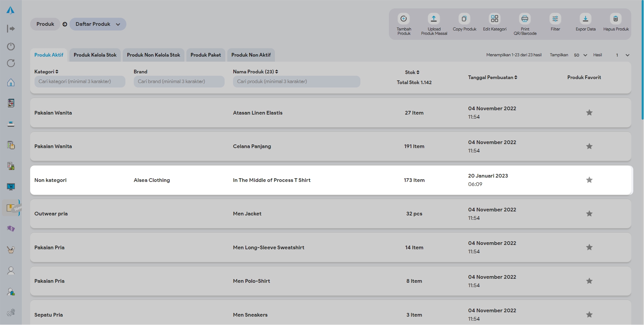Toggle favorite star for Men Jacket

589,214
